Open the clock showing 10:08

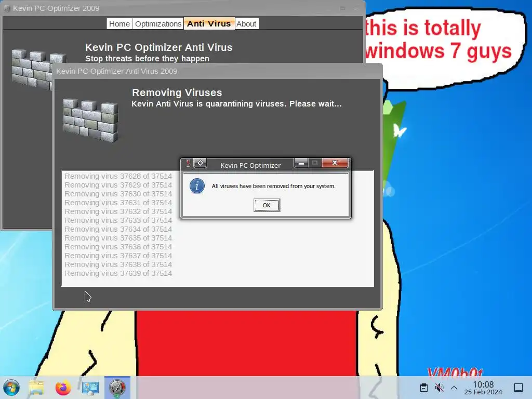(483, 388)
